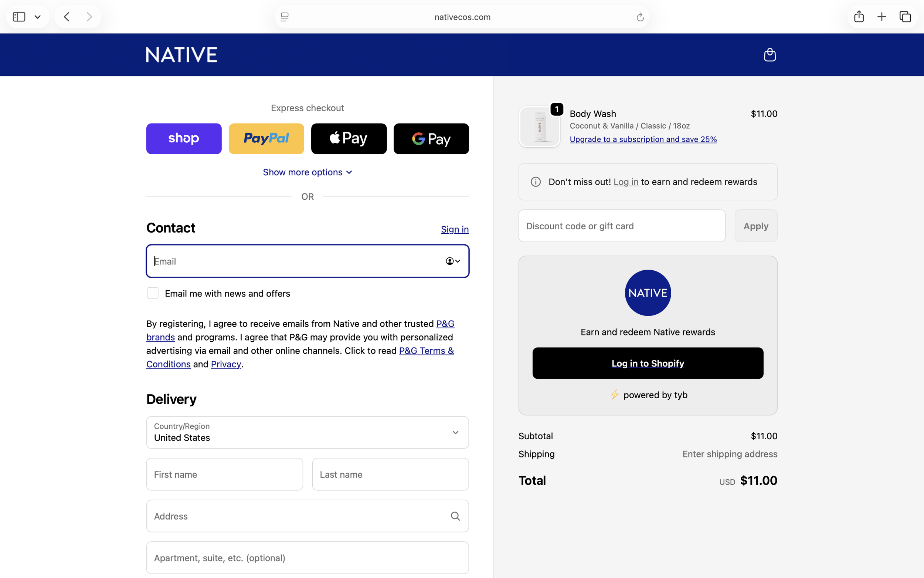Click the info icon in rewards notice
Screen dimensions: 924x578
tap(536, 182)
